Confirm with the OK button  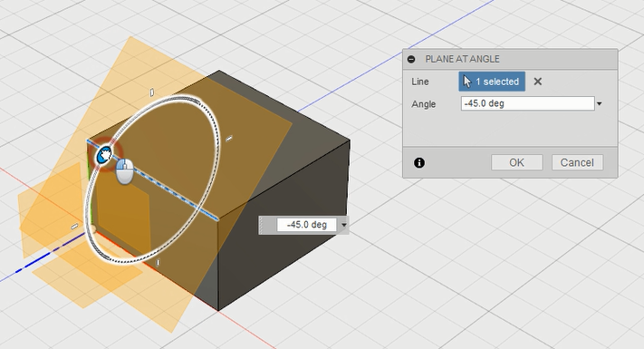point(516,163)
